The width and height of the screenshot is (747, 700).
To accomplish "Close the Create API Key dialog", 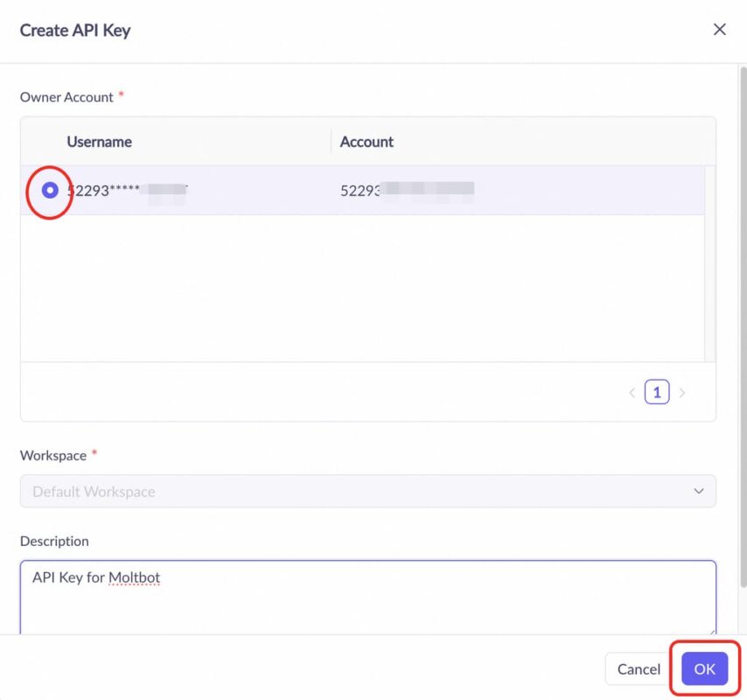I will [719, 29].
